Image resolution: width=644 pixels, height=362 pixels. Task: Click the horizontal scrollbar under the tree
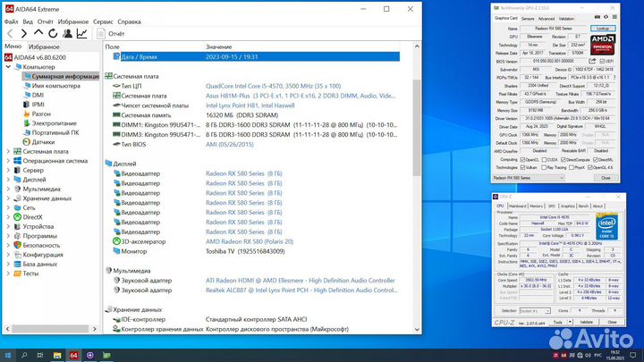50,329
